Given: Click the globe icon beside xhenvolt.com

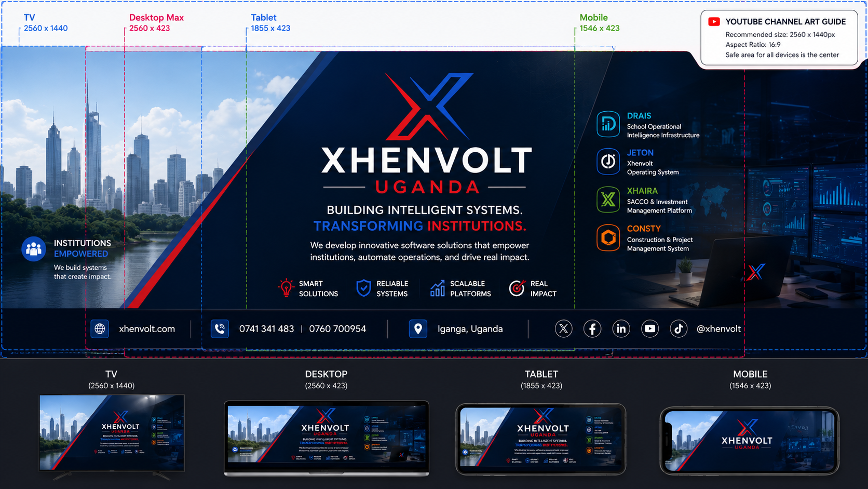Looking at the screenshot, I should [x=100, y=329].
